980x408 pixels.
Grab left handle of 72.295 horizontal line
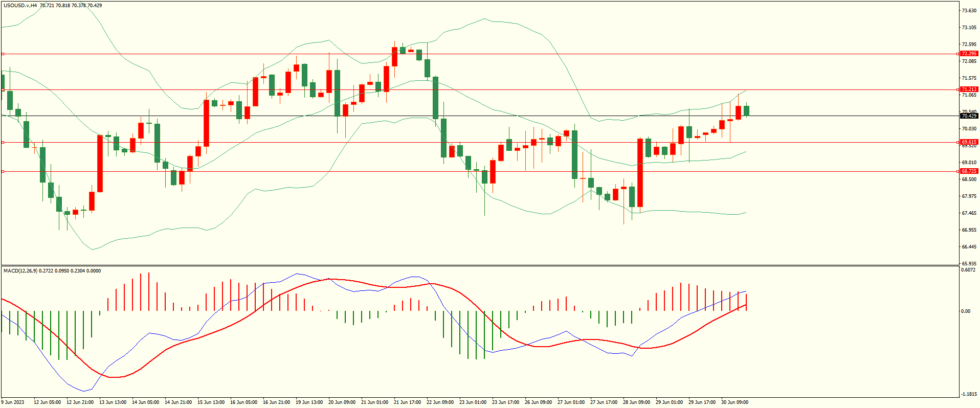click(x=3, y=54)
